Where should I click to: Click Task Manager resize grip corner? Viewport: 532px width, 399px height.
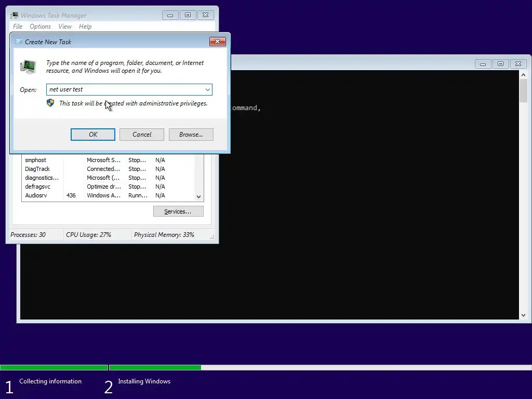tap(212, 237)
